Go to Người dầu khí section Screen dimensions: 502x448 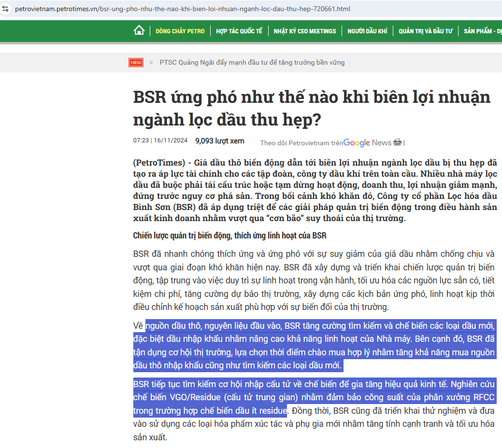pos(367,31)
